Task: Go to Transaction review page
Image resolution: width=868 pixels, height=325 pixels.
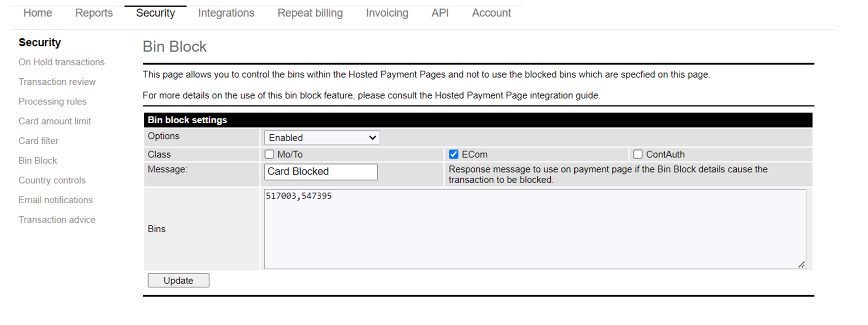Action: [57, 82]
